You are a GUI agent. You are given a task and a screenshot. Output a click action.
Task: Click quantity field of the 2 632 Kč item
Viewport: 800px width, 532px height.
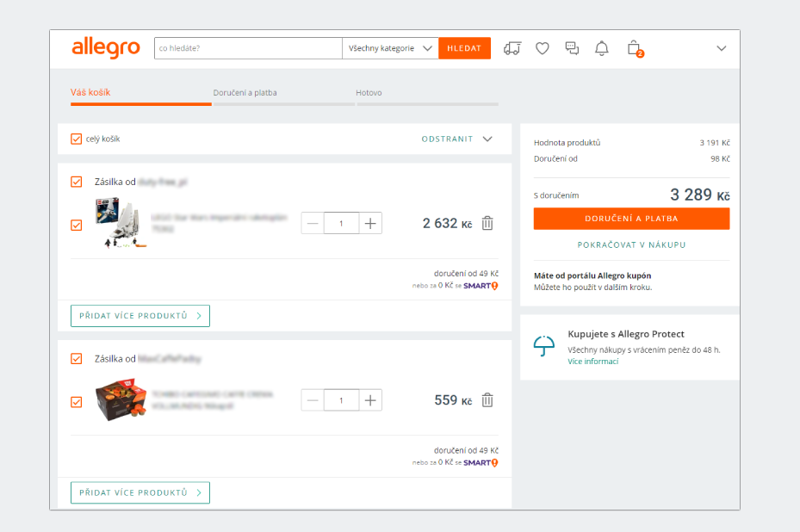click(x=341, y=224)
